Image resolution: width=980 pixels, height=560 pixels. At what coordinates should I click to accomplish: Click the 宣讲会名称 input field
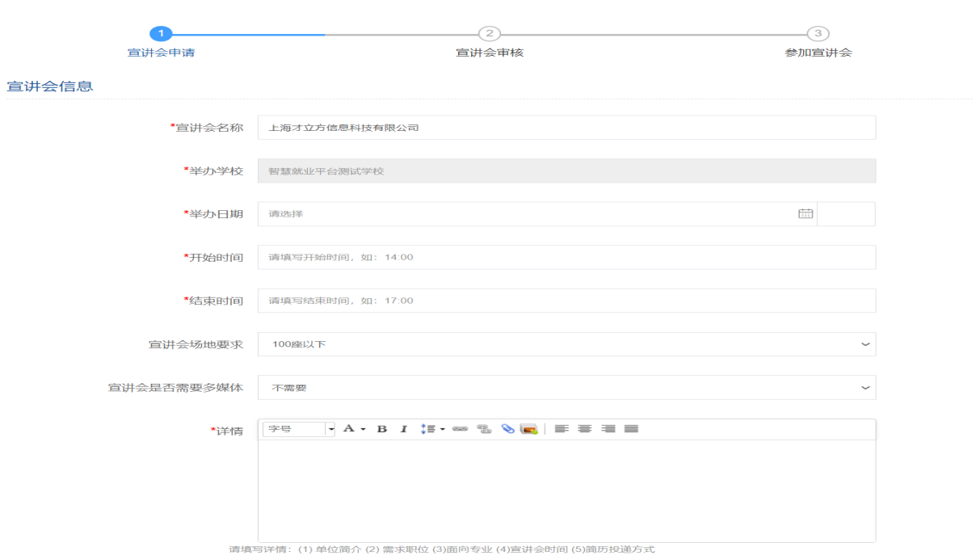(x=566, y=128)
